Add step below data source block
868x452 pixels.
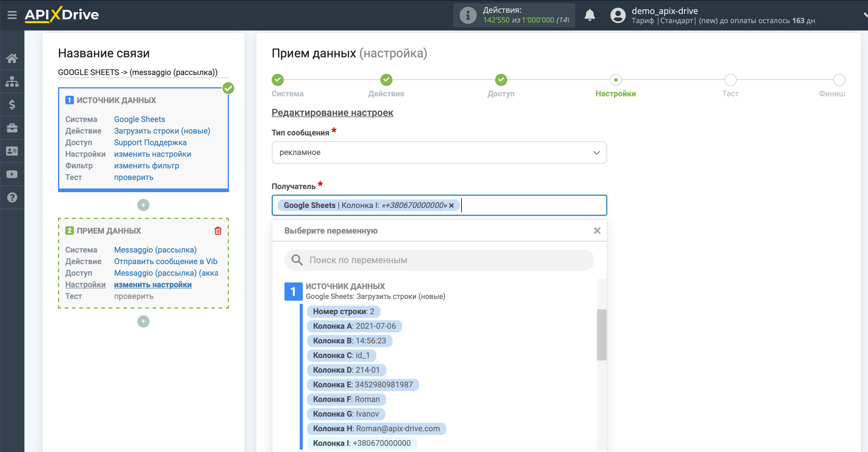point(143,205)
